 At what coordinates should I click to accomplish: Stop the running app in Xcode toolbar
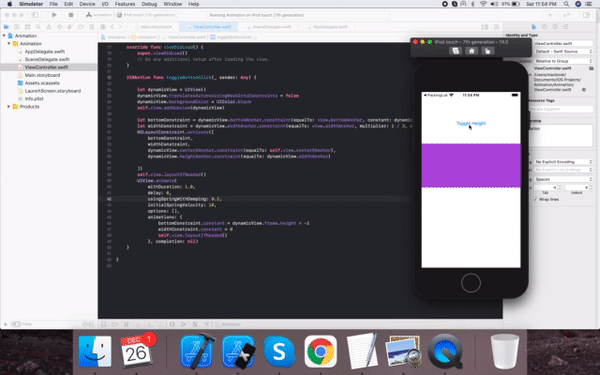coord(71,15)
